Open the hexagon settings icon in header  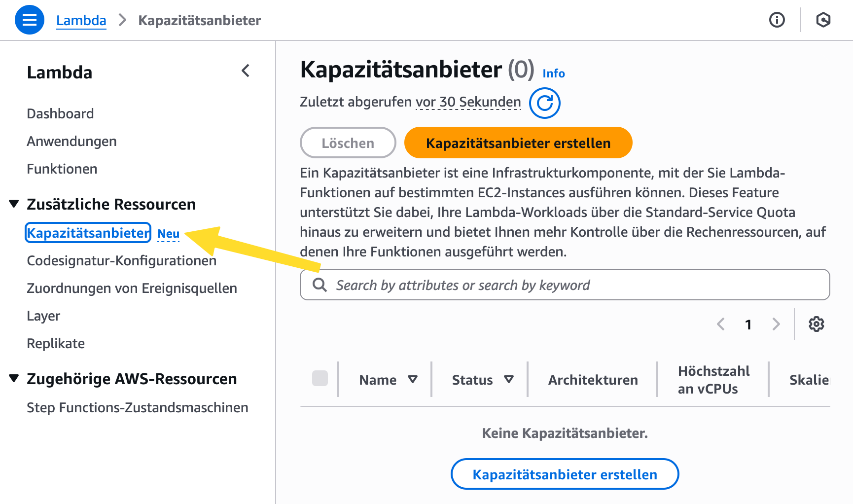click(x=823, y=20)
